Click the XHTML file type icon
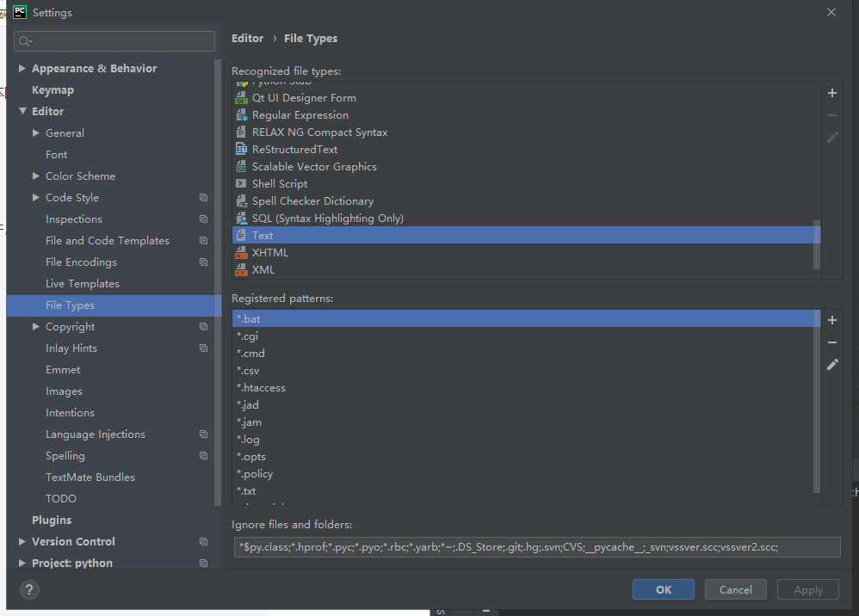Screen dimensions: 859x616 coord(241,252)
